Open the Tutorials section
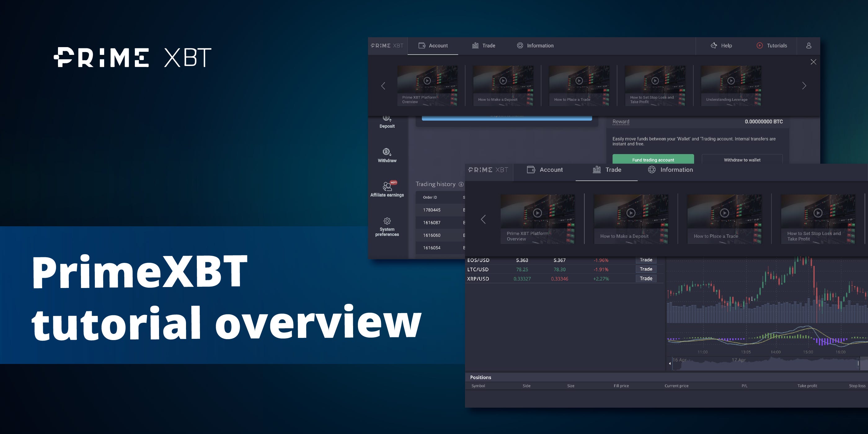The width and height of the screenshot is (868, 434). (772, 45)
